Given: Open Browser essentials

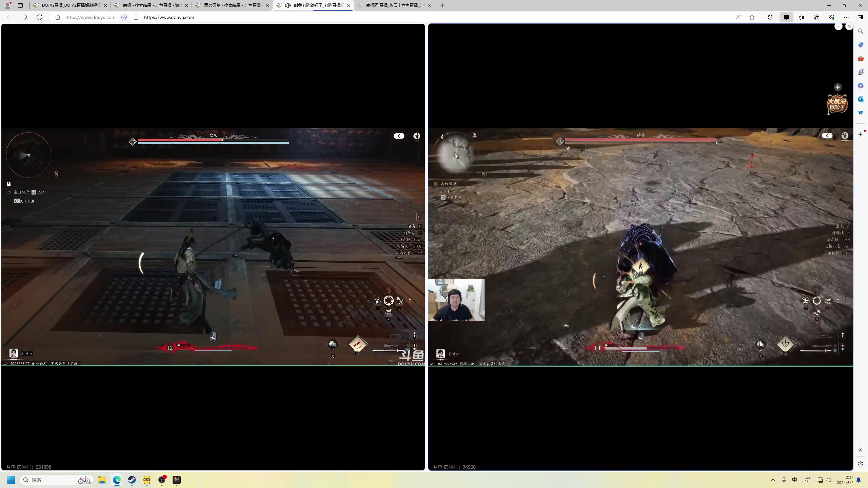Looking at the screenshot, I should pyautogui.click(x=831, y=17).
